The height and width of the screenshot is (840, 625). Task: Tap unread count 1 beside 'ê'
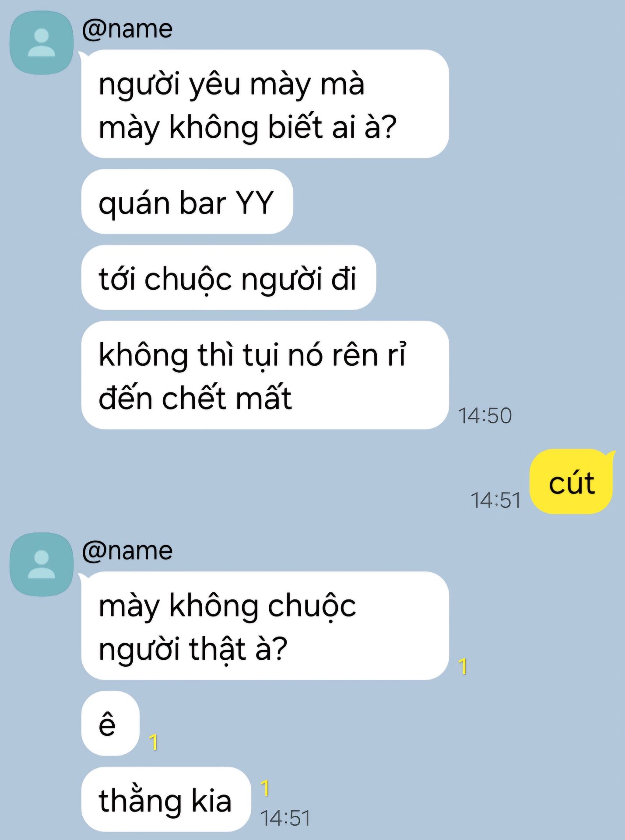(153, 742)
